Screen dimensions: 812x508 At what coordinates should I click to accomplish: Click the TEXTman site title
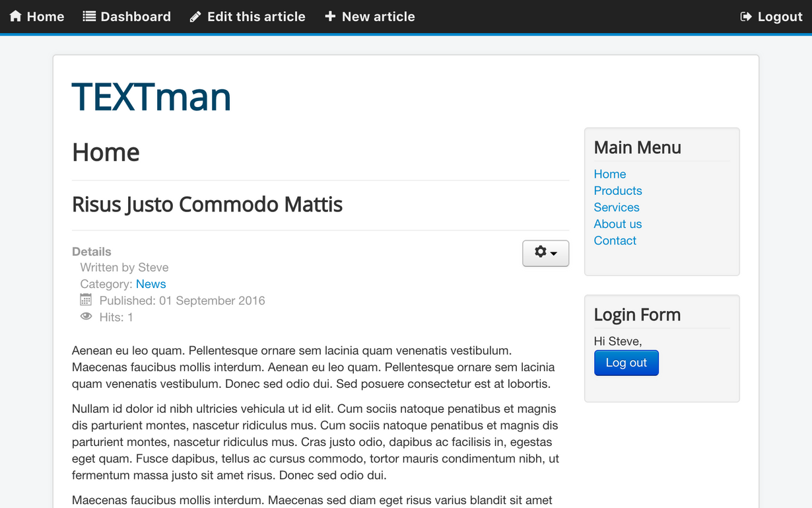point(151,96)
